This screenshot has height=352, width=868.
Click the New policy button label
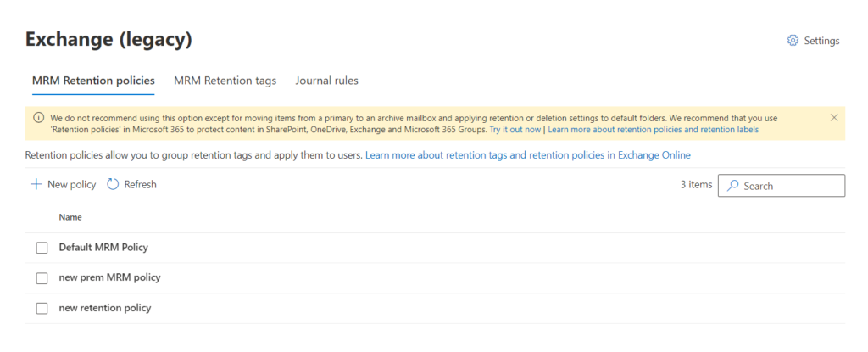pos(71,185)
